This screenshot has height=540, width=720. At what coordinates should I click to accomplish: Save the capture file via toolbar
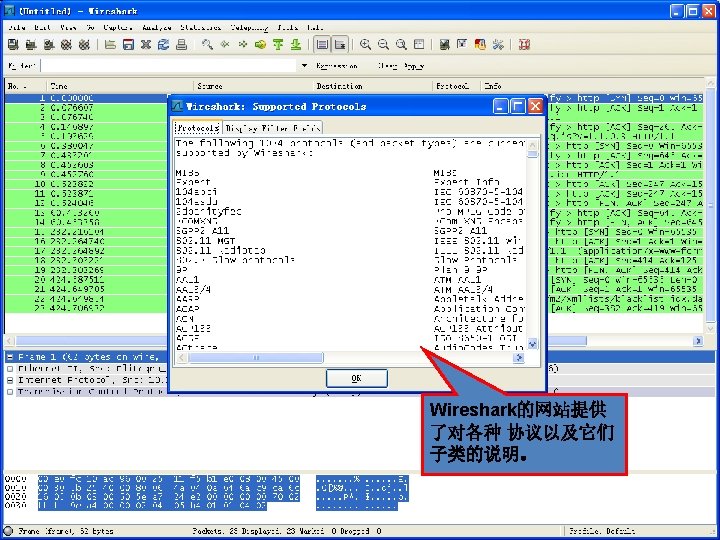[x=128, y=45]
